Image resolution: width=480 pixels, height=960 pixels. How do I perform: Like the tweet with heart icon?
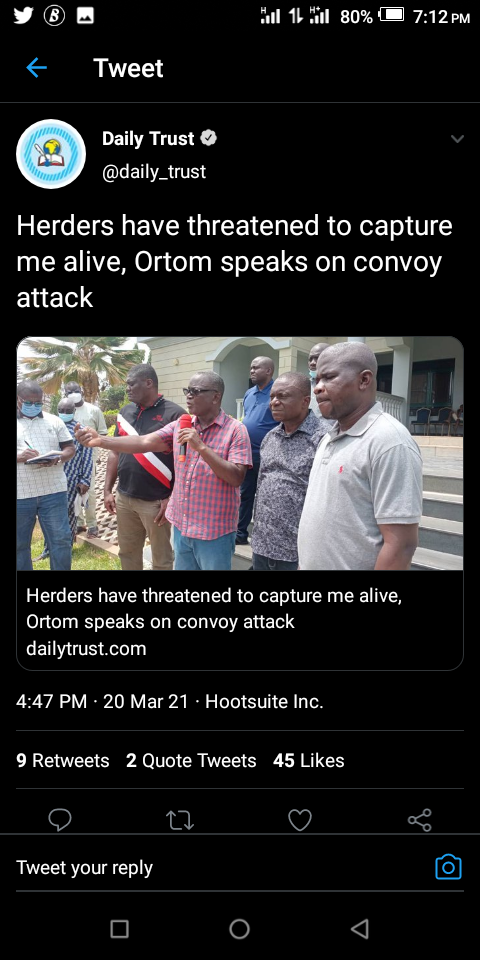tap(300, 820)
